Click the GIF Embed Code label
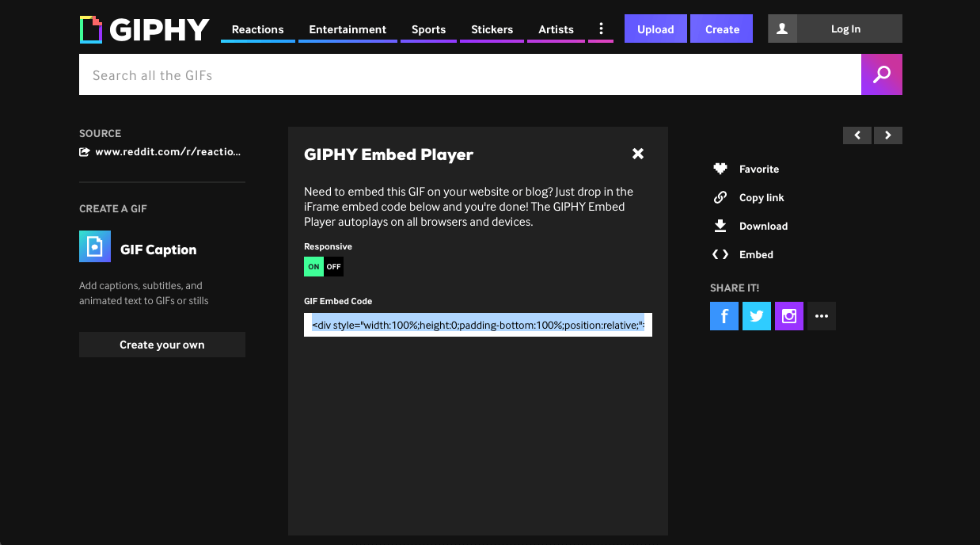This screenshot has height=545, width=980. 338,301
